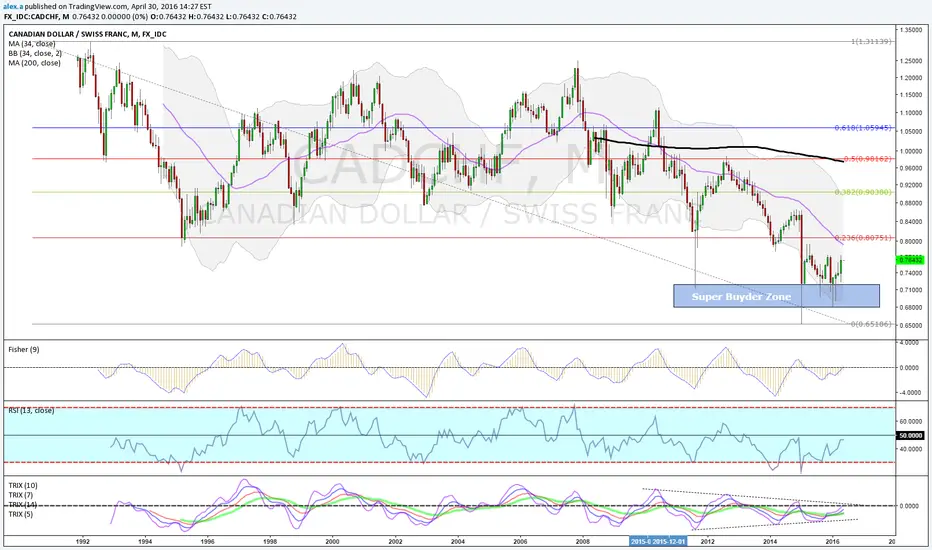
Task: Click -4.0000 on the Fisher pane scale
Action: click(910, 393)
